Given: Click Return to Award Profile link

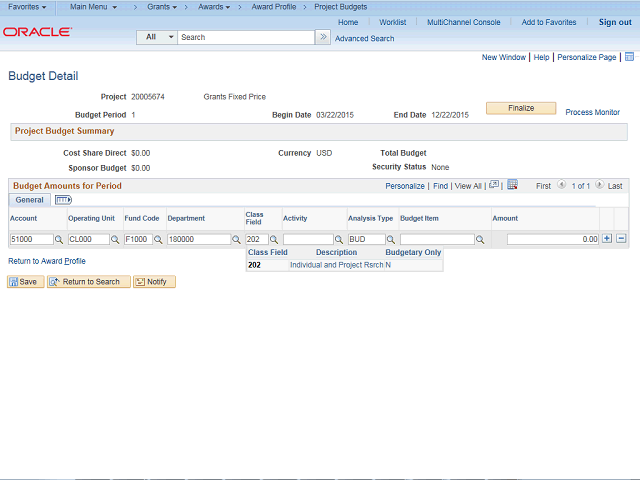Looking at the screenshot, I should coord(47,261).
